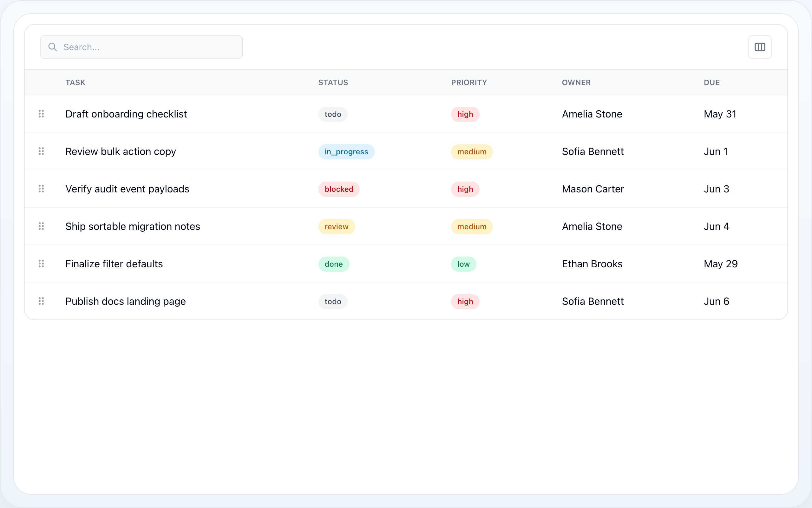Image resolution: width=812 pixels, height=508 pixels.
Task: Sort by the TASK column header
Action: tap(75, 83)
